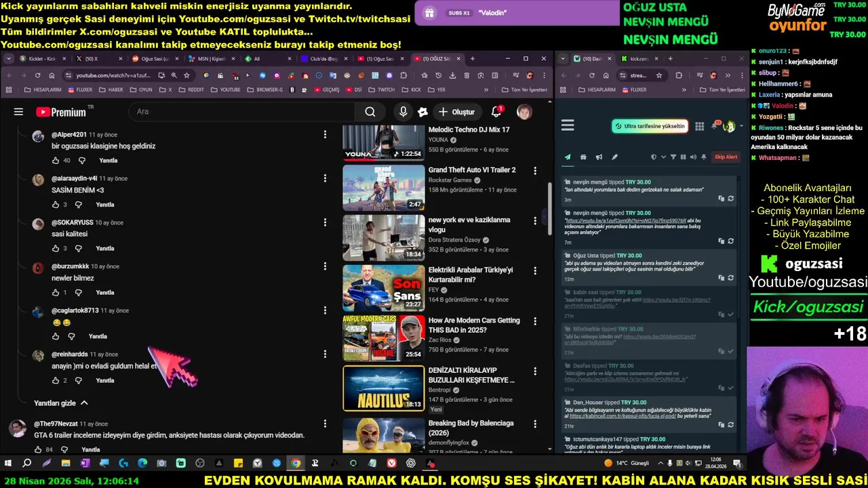Screen dimensions: 868x488
Task: Open the TWITCH bookmark folder
Action: (382, 89)
